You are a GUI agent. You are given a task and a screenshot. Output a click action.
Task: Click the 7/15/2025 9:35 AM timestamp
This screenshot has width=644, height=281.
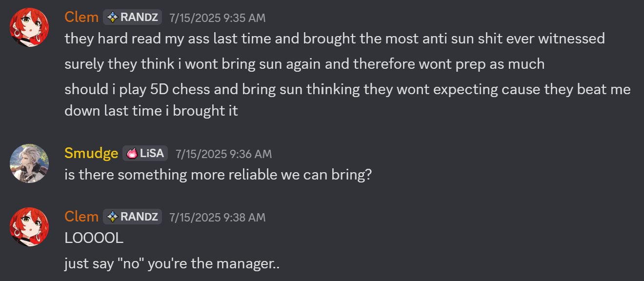[218, 18]
